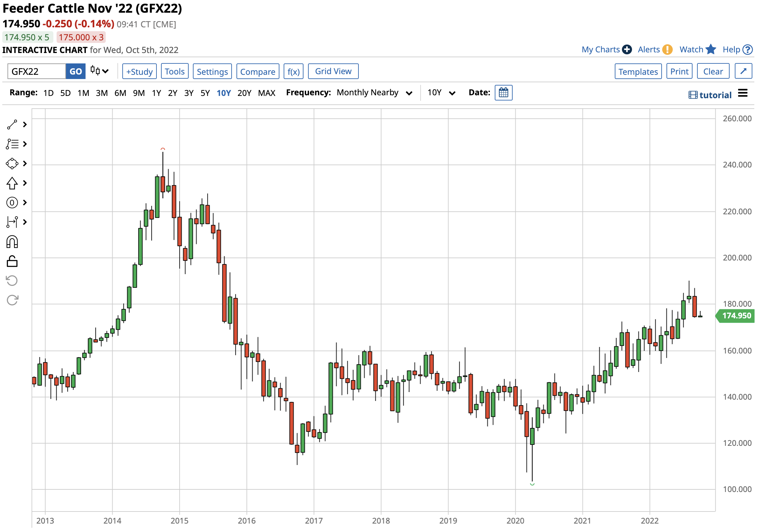Click the +Study button
Screen dimensions: 767x532
tap(139, 72)
